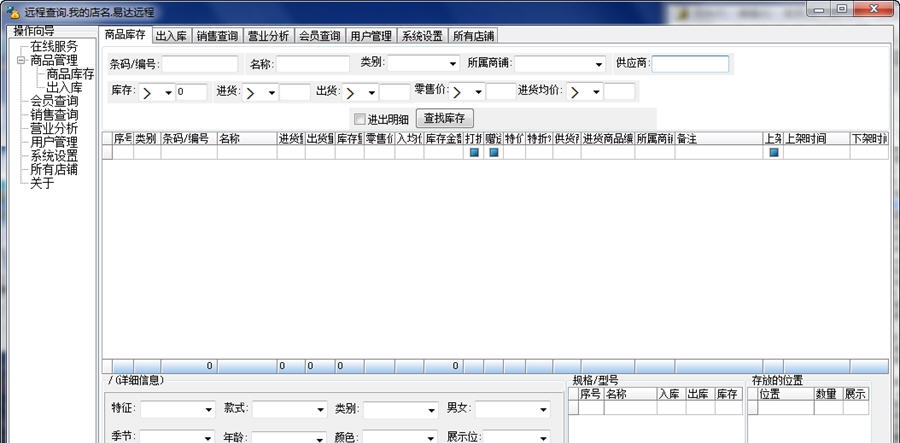Click the 所属商铺 column header in grid

pos(655,138)
